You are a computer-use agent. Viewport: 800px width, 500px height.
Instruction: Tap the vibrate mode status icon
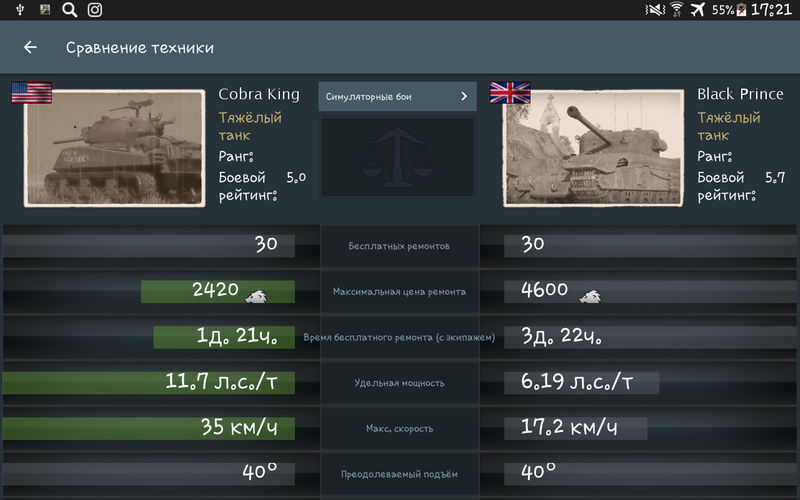[x=655, y=10]
